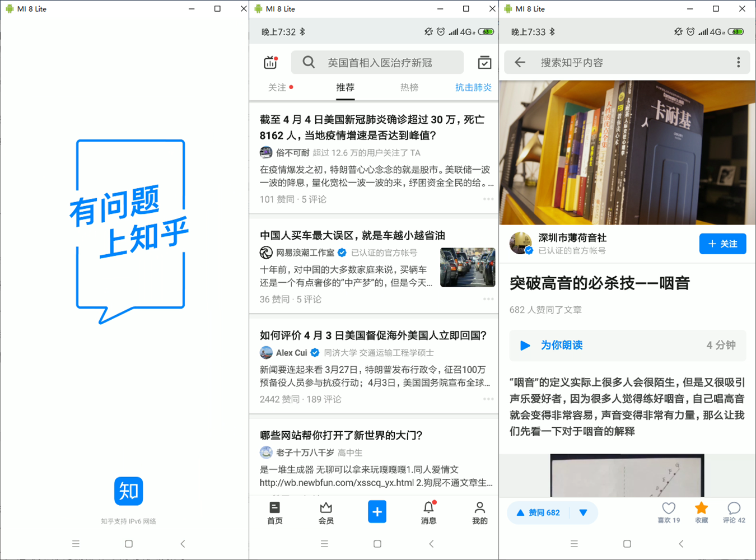
Task: Tap the 首页 home icon in bottom bar
Action: 274,512
